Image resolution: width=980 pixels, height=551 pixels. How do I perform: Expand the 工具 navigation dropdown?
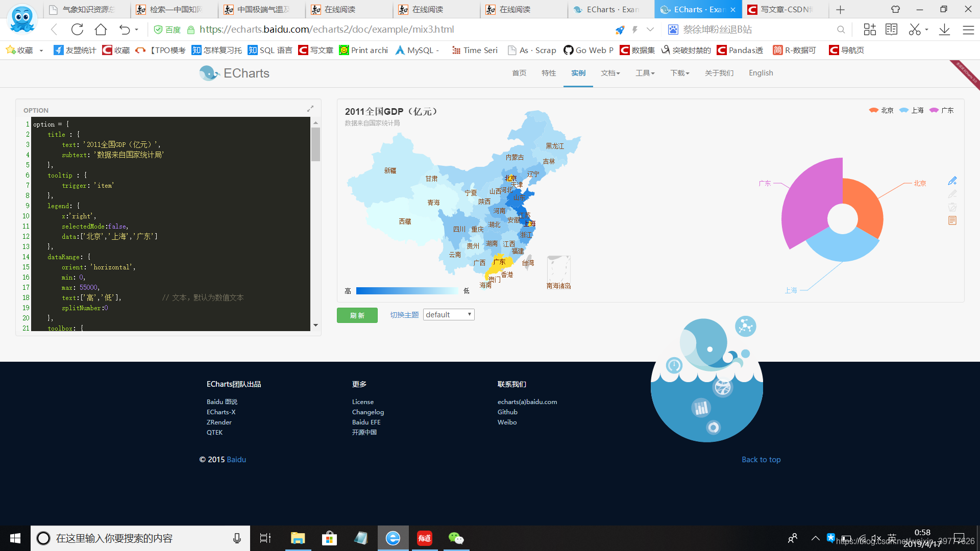click(x=645, y=73)
